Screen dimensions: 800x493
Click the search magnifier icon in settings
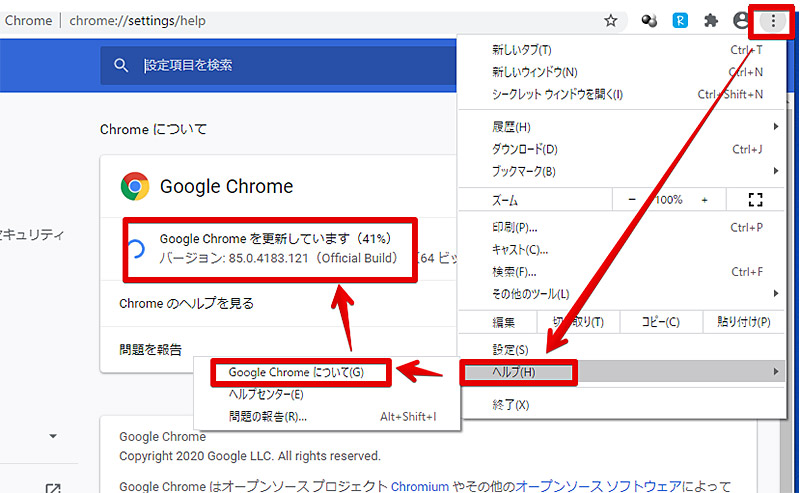coord(121,65)
